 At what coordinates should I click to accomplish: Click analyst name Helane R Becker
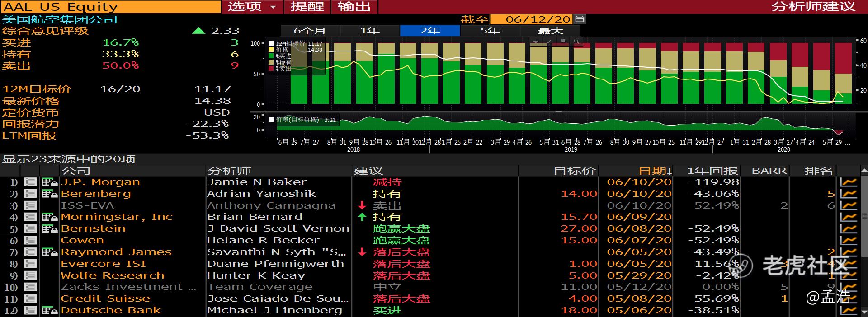coord(263,240)
